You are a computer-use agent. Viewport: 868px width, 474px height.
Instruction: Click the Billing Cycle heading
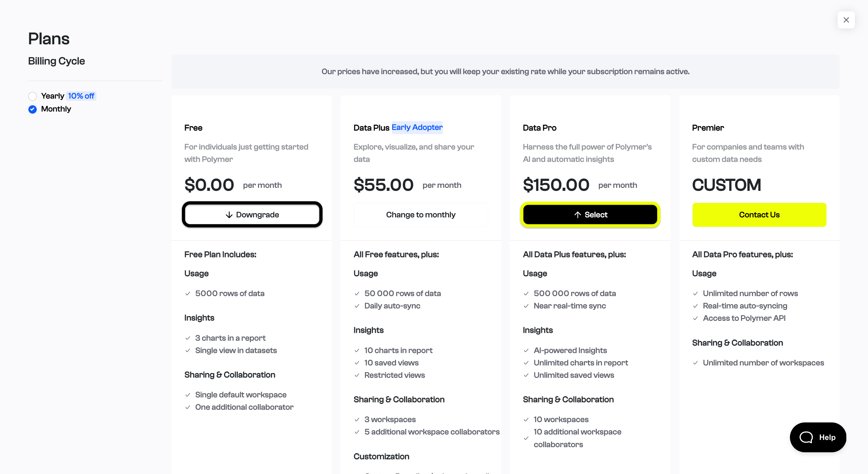tap(57, 61)
